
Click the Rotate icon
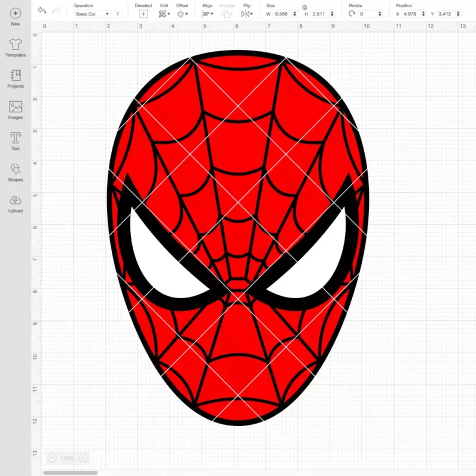(352, 14)
